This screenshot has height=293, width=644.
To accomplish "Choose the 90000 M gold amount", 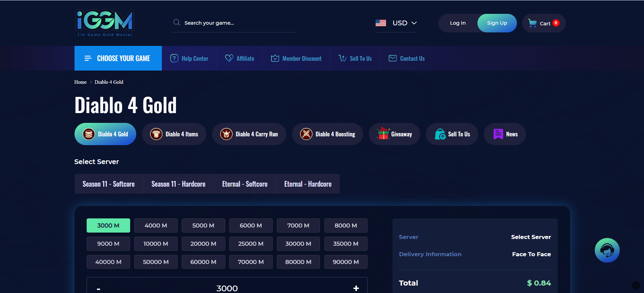I will click(x=346, y=262).
